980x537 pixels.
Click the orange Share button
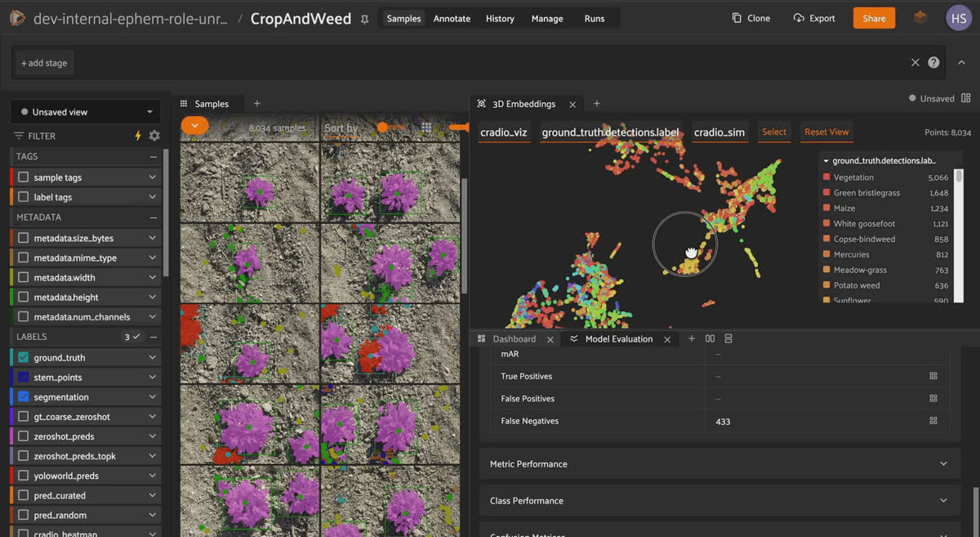(874, 18)
